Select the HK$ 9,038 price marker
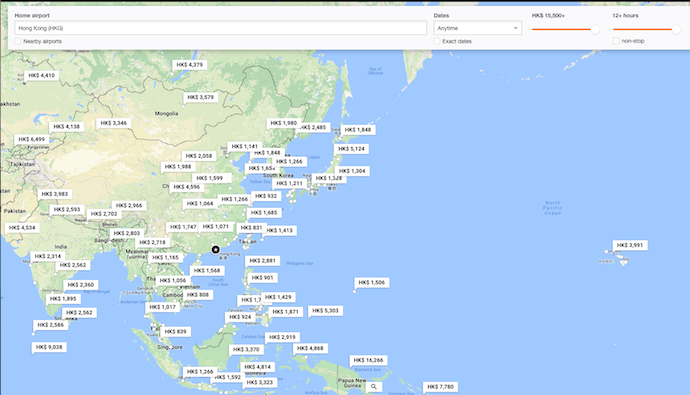The height and width of the screenshot is (395, 690). click(x=49, y=347)
